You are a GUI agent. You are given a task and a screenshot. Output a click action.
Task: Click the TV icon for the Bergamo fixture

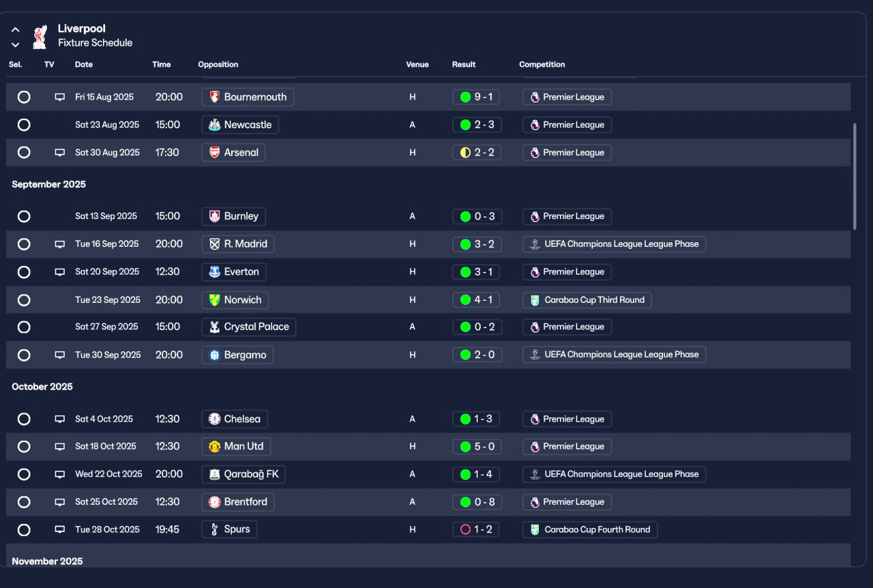click(60, 355)
